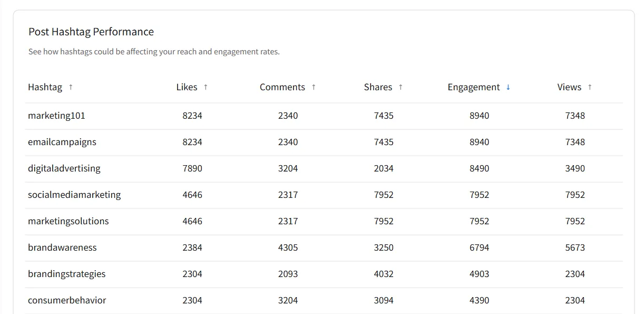
Task: Select the digitaladvertising hashtag
Action: coord(64,168)
